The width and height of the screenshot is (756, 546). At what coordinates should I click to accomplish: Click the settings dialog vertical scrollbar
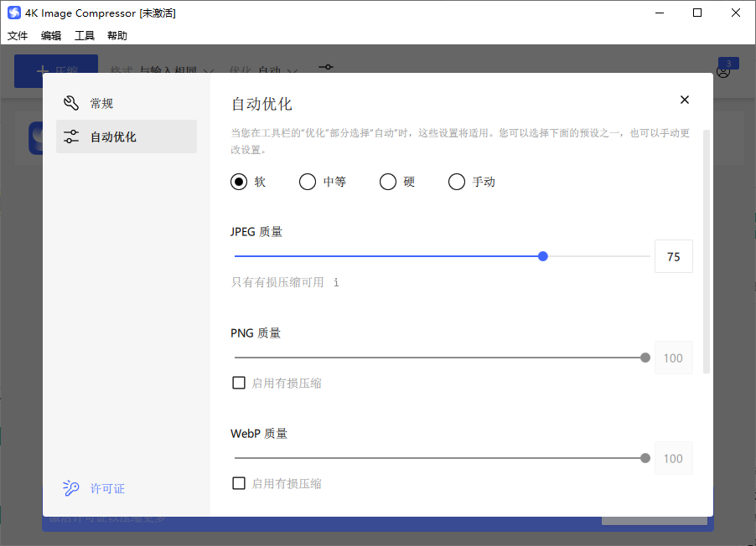(x=707, y=251)
